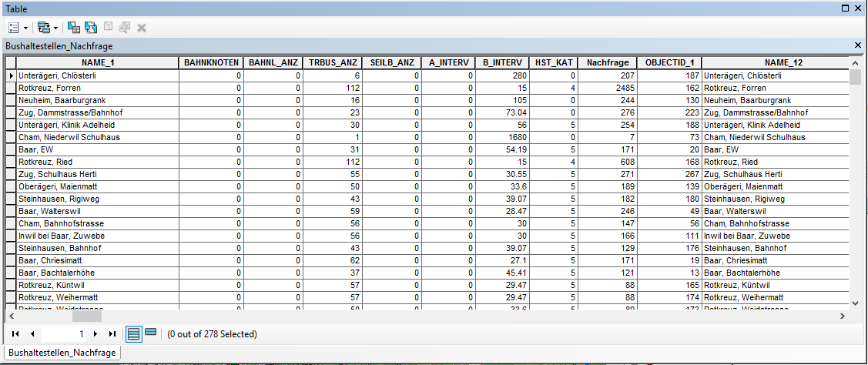
Task: Click the Related Tables icon
Action: 43,27
